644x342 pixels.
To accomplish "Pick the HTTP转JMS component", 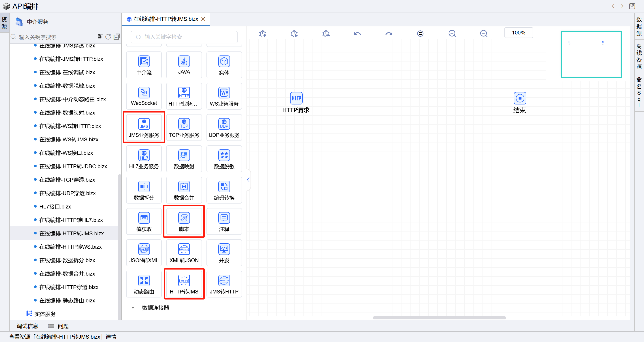I will pyautogui.click(x=184, y=280).
